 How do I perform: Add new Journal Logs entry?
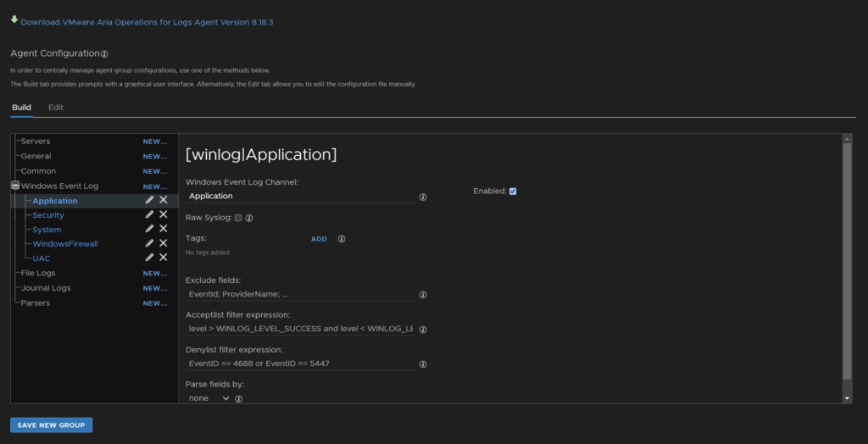155,288
